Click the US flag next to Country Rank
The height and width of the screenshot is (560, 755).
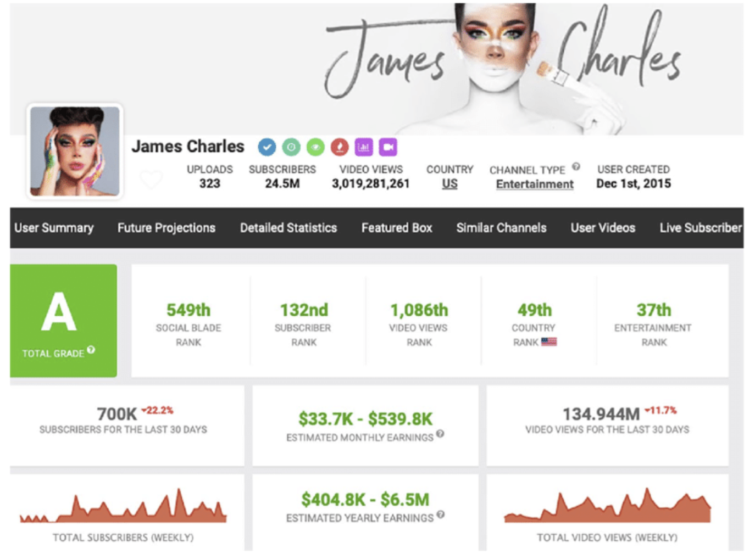548,342
